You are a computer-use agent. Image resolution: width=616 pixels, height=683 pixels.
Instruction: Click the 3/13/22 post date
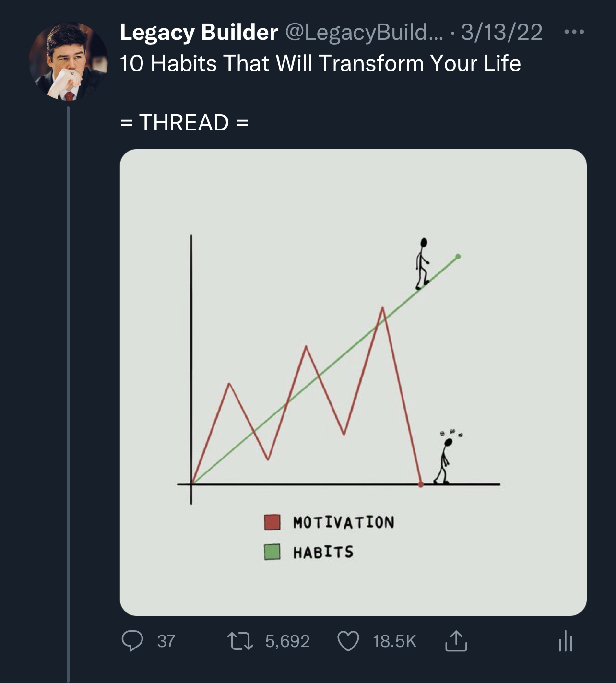[501, 32]
